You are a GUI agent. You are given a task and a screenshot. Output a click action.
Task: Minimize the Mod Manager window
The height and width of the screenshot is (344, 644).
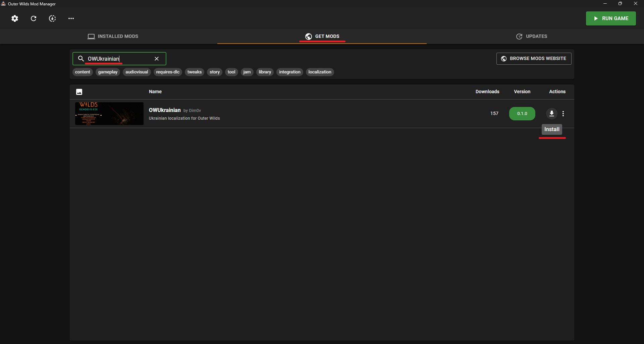605,4
